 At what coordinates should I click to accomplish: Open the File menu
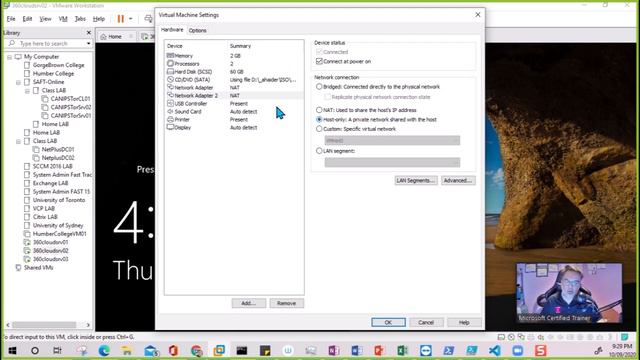[x=11, y=19]
